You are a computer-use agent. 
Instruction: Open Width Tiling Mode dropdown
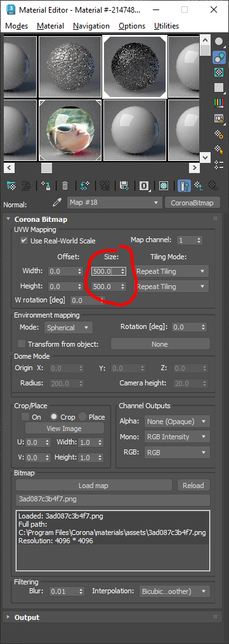pos(171,271)
